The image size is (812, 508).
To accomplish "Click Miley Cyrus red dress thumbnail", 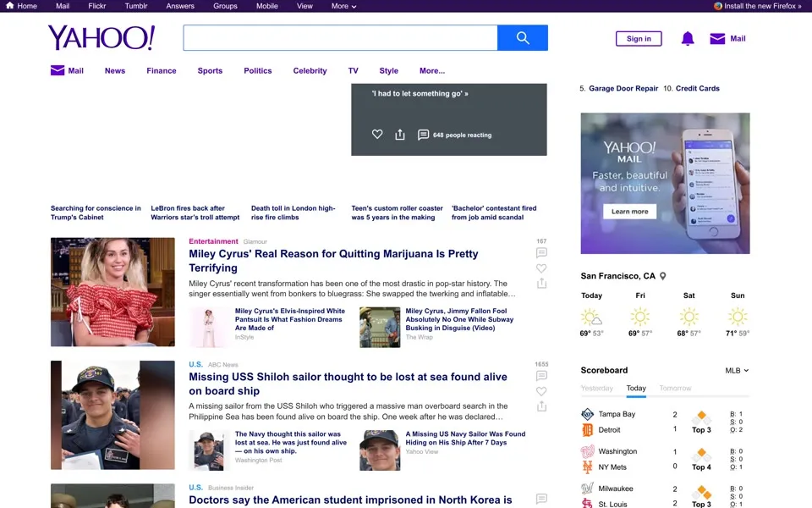I will (112, 292).
